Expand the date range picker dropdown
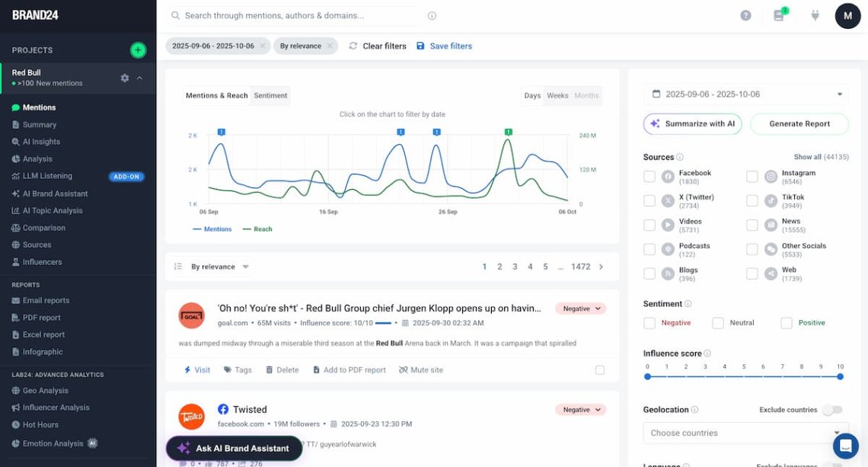868x467 pixels. pos(840,94)
